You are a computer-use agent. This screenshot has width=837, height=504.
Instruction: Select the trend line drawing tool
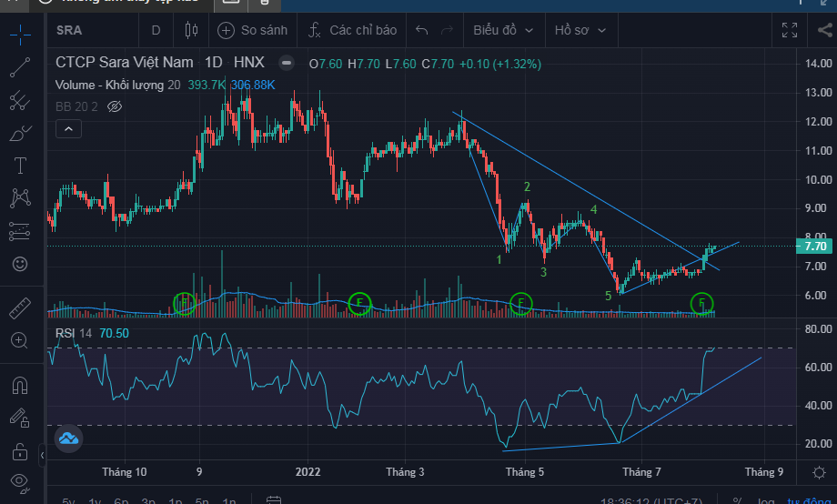(x=20, y=67)
